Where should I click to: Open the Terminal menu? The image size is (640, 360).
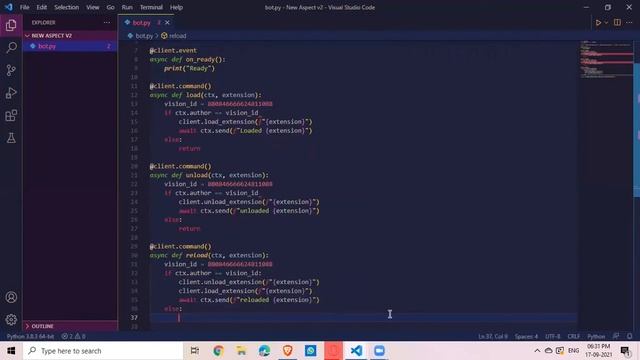click(x=151, y=7)
